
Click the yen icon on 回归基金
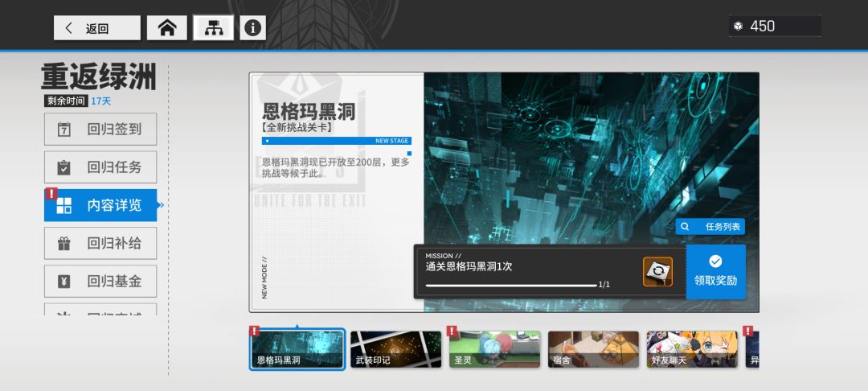[64, 282]
